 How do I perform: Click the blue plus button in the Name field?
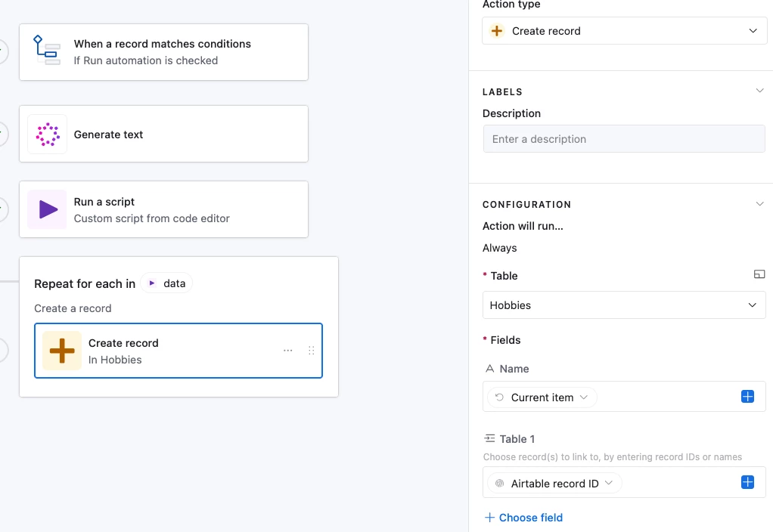[747, 397]
